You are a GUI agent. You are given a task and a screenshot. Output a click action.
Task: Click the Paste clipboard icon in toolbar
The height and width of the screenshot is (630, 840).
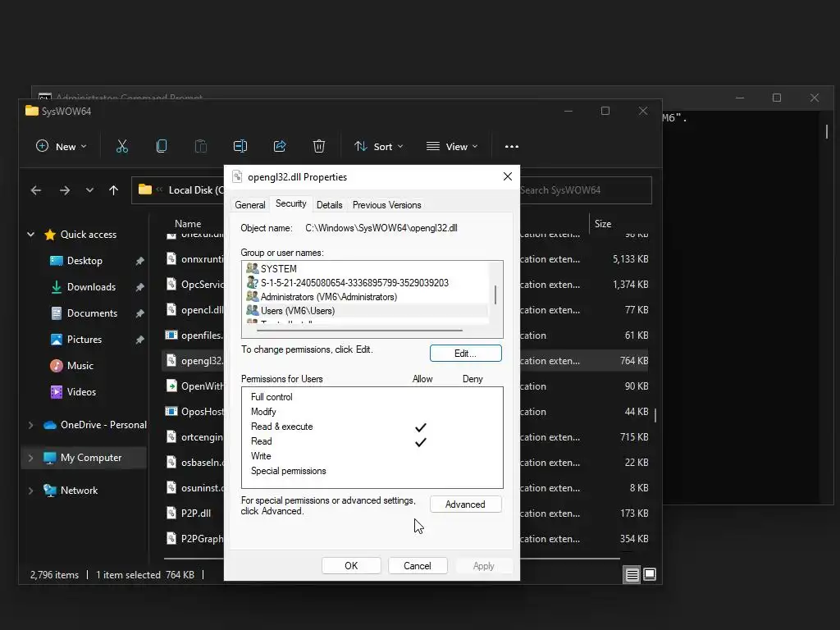pos(201,146)
